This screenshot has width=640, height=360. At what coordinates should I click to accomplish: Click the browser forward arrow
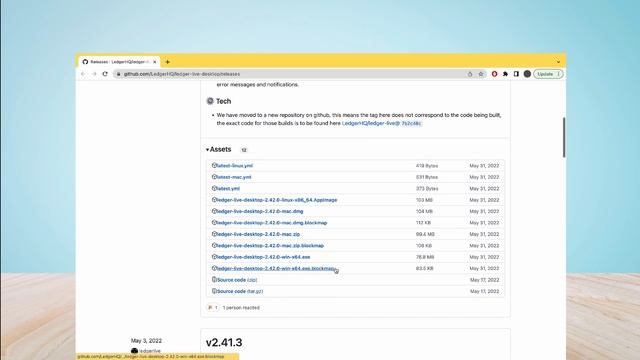[x=94, y=74]
